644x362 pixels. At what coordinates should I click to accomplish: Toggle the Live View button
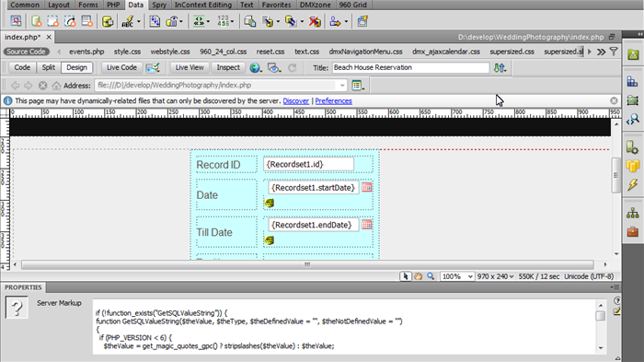click(190, 67)
